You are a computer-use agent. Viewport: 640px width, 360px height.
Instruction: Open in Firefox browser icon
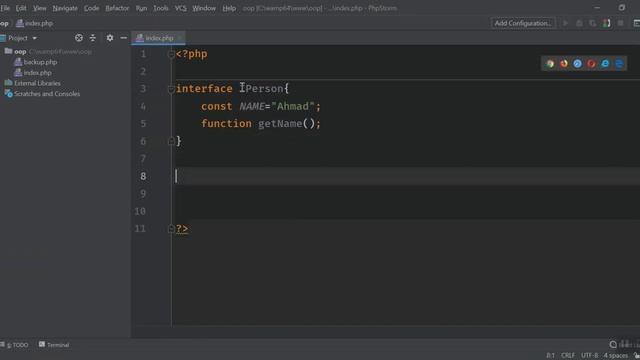(x=564, y=64)
